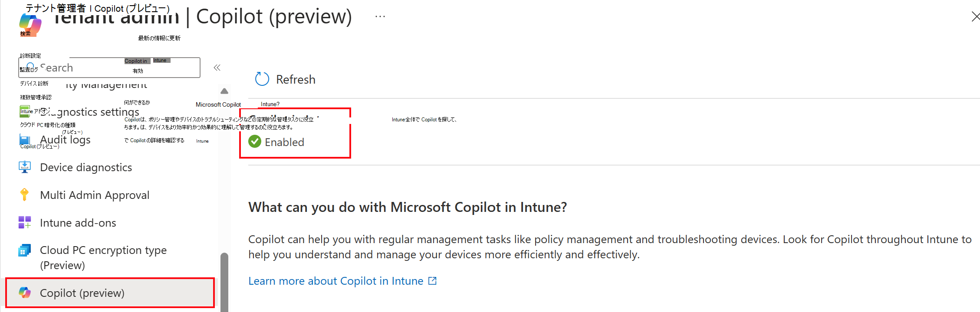980x312 pixels.
Task: Open Learn more about Copilot in Intune
Action: tap(335, 281)
